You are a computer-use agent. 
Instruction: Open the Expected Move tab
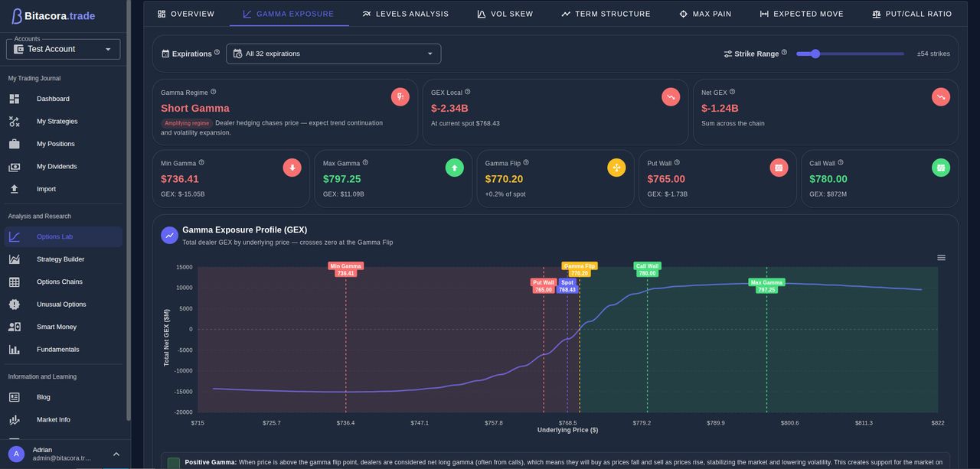tap(802, 14)
